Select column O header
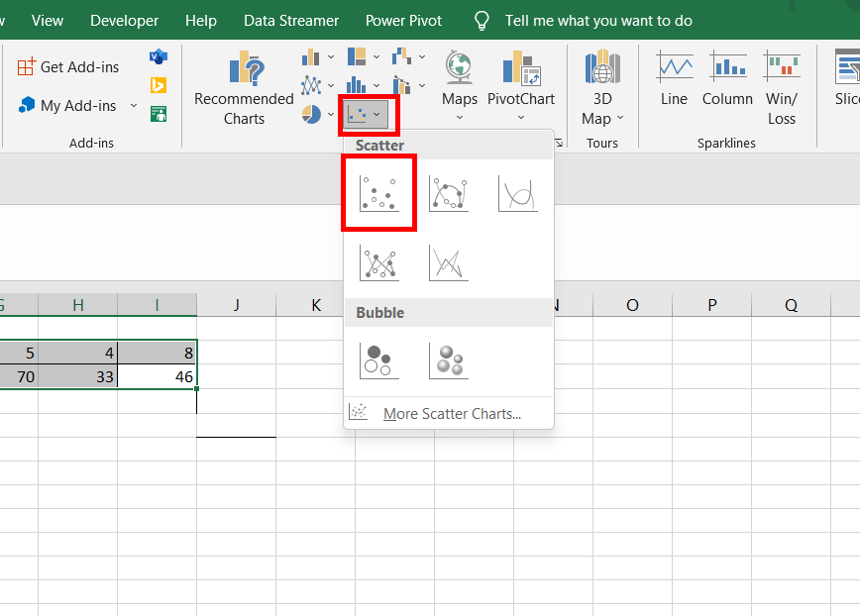Image resolution: width=860 pixels, height=616 pixels. coord(632,305)
